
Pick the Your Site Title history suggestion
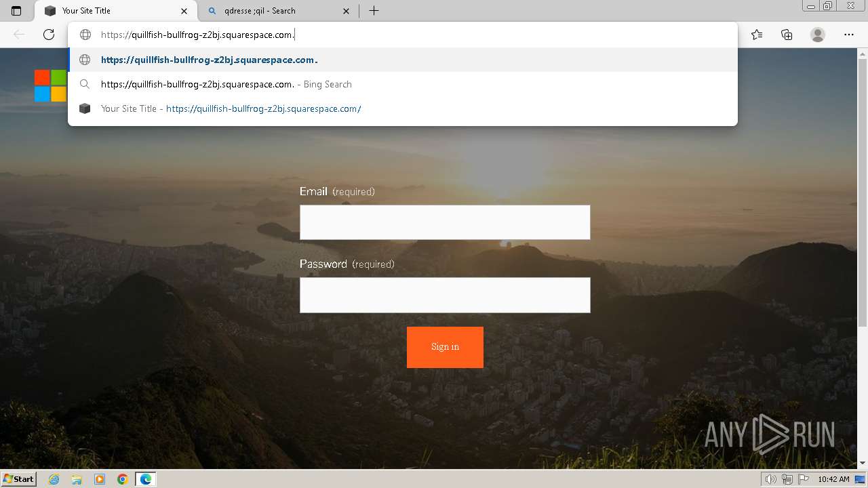(x=403, y=108)
